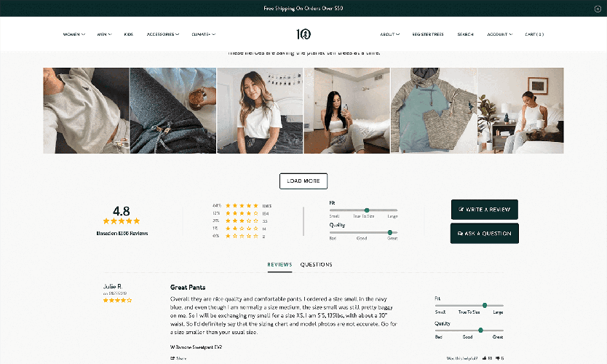Open the hoodie and sweatpants flat-lay photo
Screen dimensions: 607x364
point(434,111)
